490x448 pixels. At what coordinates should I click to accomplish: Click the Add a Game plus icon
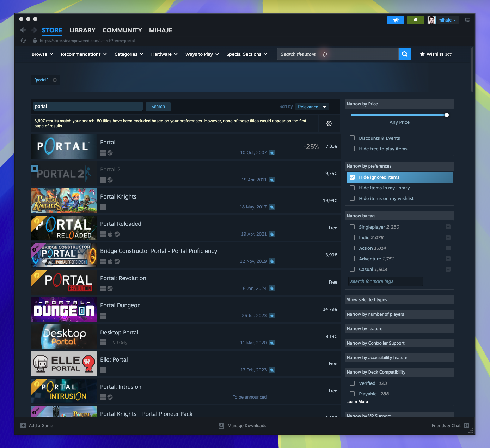[23, 425]
